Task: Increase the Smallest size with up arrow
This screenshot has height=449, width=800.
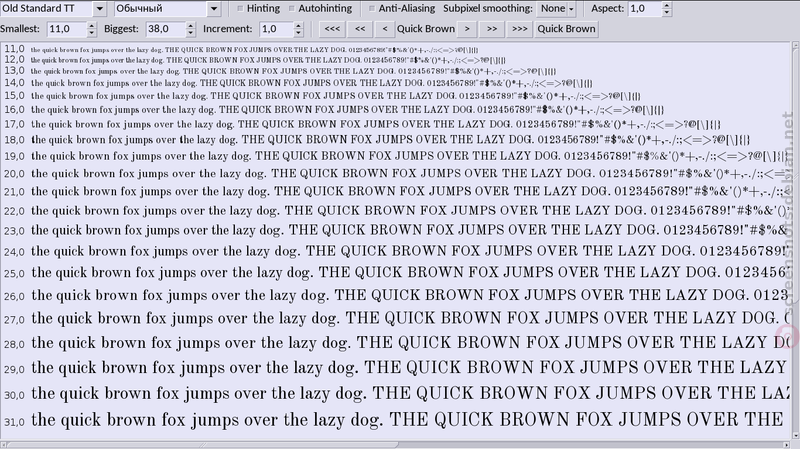Action: tap(92, 26)
